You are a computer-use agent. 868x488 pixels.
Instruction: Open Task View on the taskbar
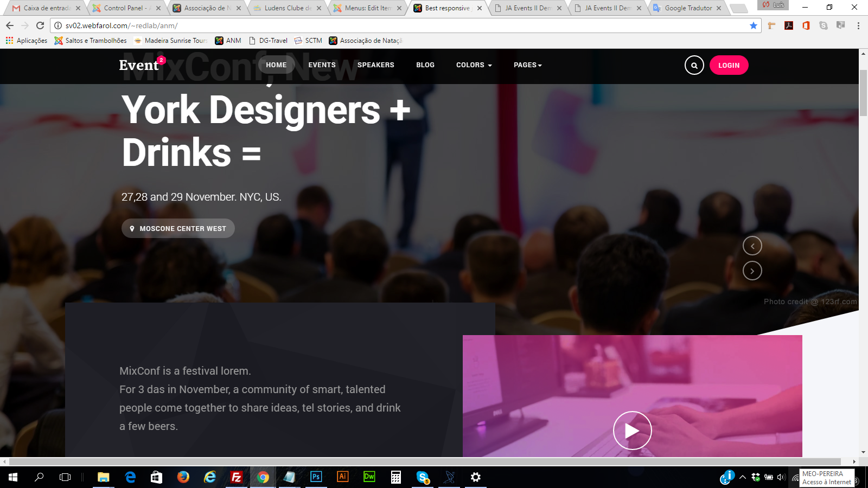coord(65,477)
